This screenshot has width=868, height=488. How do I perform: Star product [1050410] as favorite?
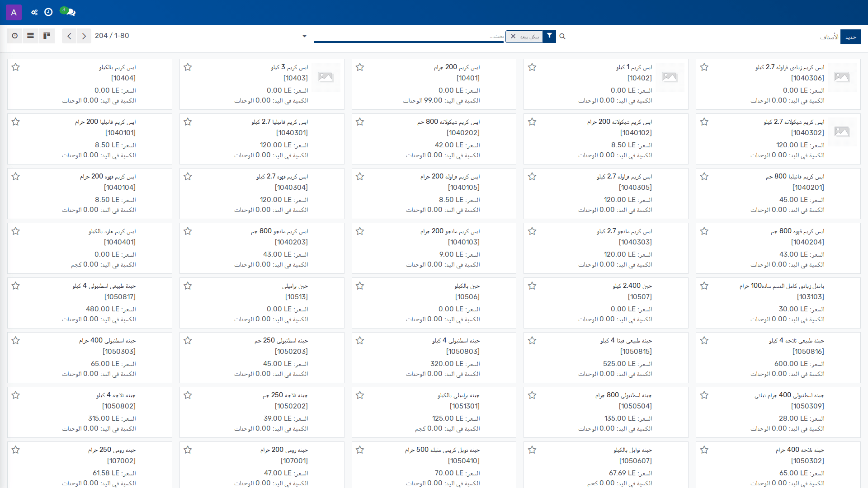point(360,450)
